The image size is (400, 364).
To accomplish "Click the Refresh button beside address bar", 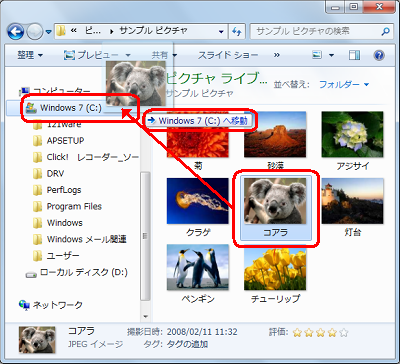I will point(236,32).
